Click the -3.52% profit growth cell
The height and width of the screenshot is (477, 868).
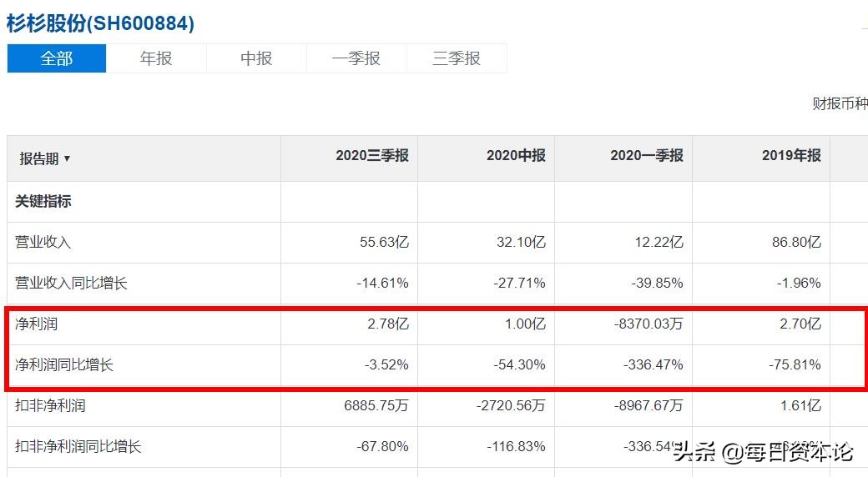pyautogui.click(x=386, y=364)
